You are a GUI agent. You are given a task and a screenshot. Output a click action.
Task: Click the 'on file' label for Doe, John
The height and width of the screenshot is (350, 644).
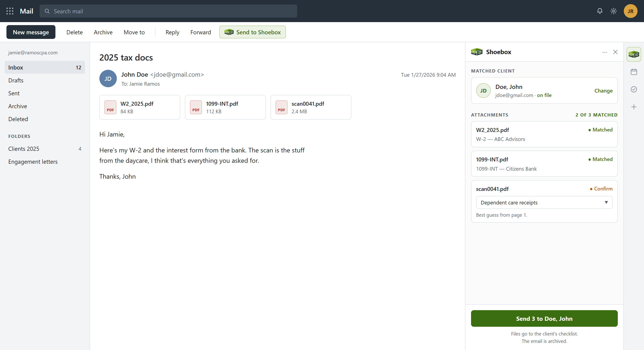pyautogui.click(x=544, y=95)
